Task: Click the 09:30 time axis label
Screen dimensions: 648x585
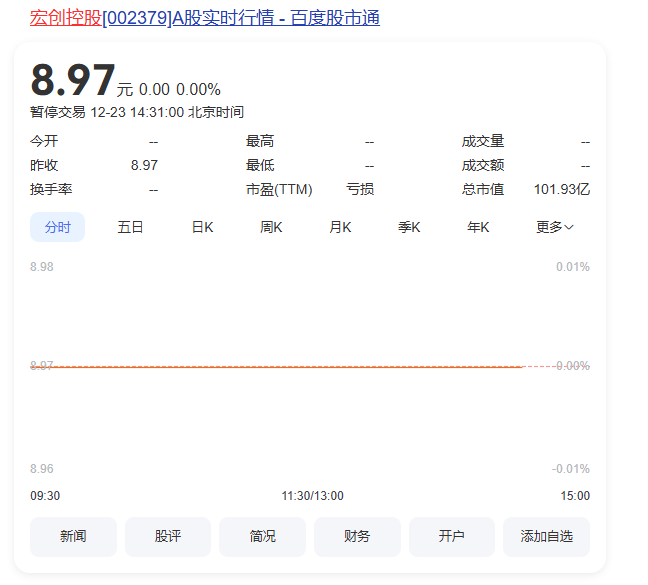Action: pyautogui.click(x=45, y=496)
